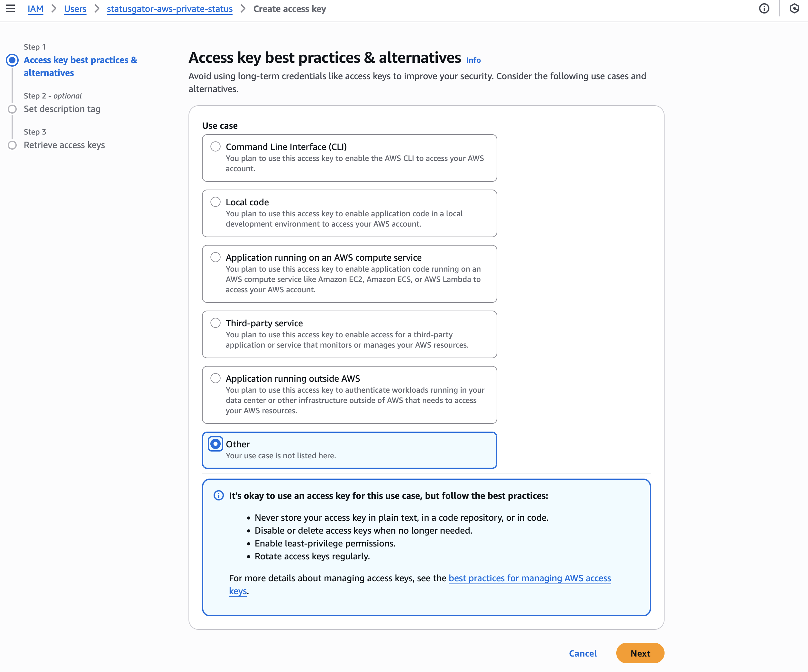
Task: Open the hamburger navigation menu icon
Action: point(10,8)
